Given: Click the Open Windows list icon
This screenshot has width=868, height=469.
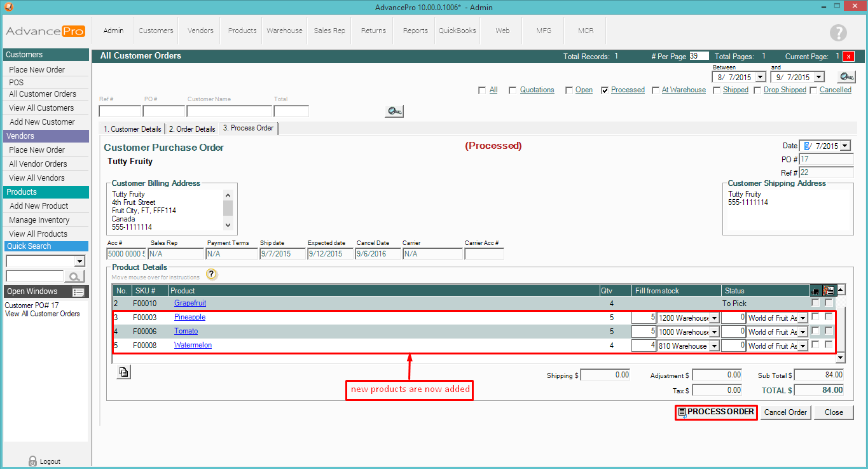Looking at the screenshot, I should coord(78,292).
